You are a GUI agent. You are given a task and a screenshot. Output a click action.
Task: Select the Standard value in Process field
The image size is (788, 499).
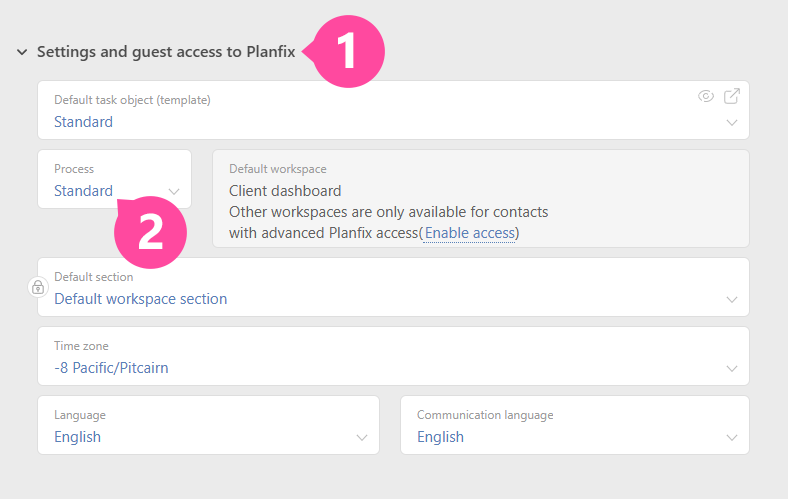83,190
